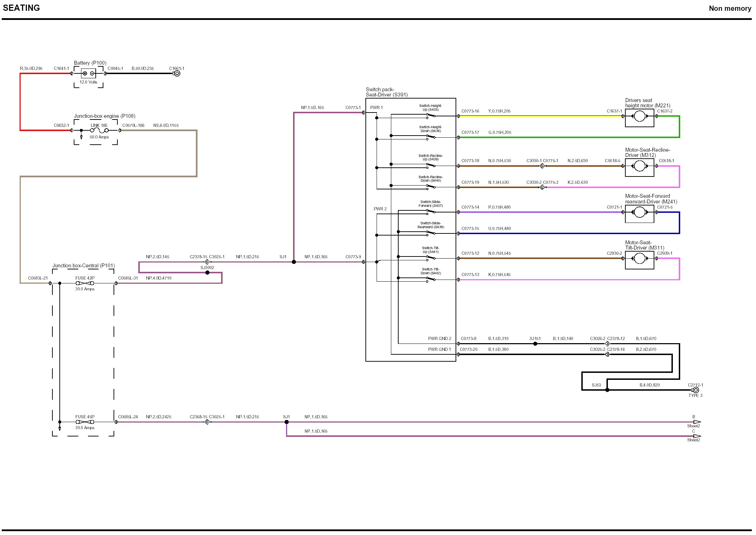
Task: Click the Motor-Seat-Tilt-Driver M311 symbol
Action: pos(639,259)
